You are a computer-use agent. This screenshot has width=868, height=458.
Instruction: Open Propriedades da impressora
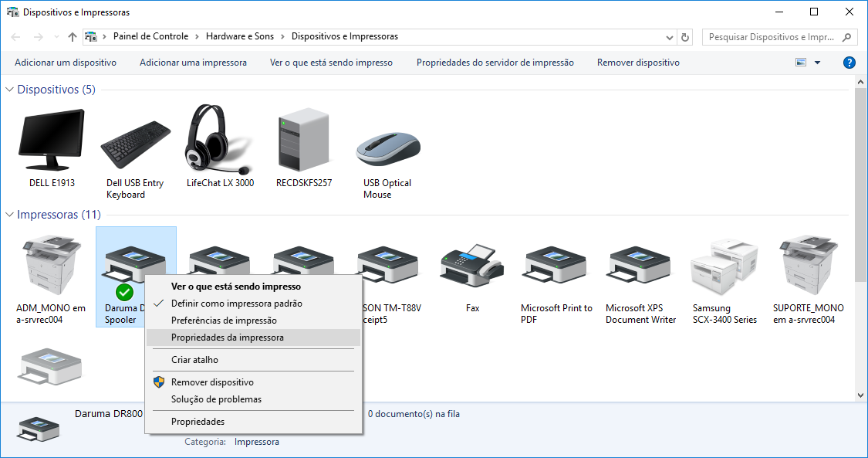pyautogui.click(x=254, y=338)
